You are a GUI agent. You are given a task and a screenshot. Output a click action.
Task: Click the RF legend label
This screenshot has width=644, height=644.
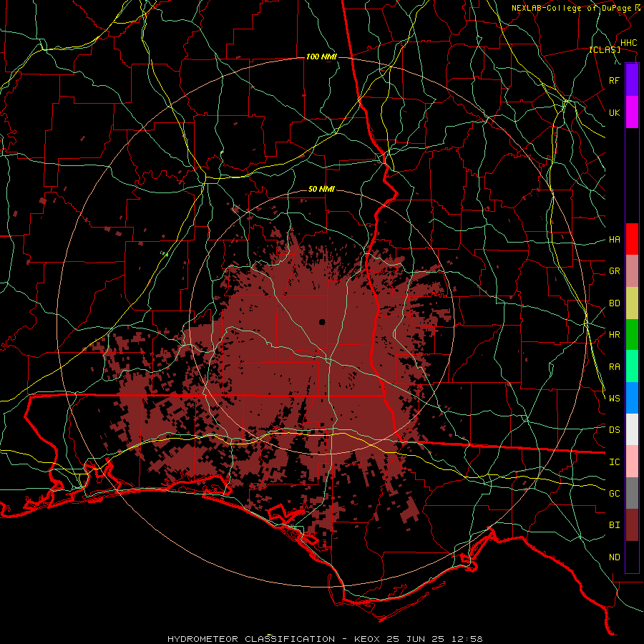pyautogui.click(x=614, y=80)
